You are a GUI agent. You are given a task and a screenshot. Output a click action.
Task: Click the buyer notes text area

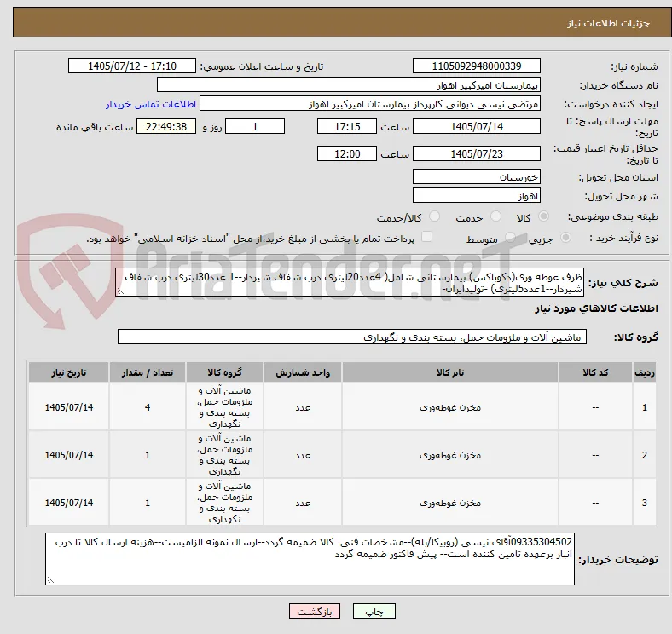coord(310,559)
